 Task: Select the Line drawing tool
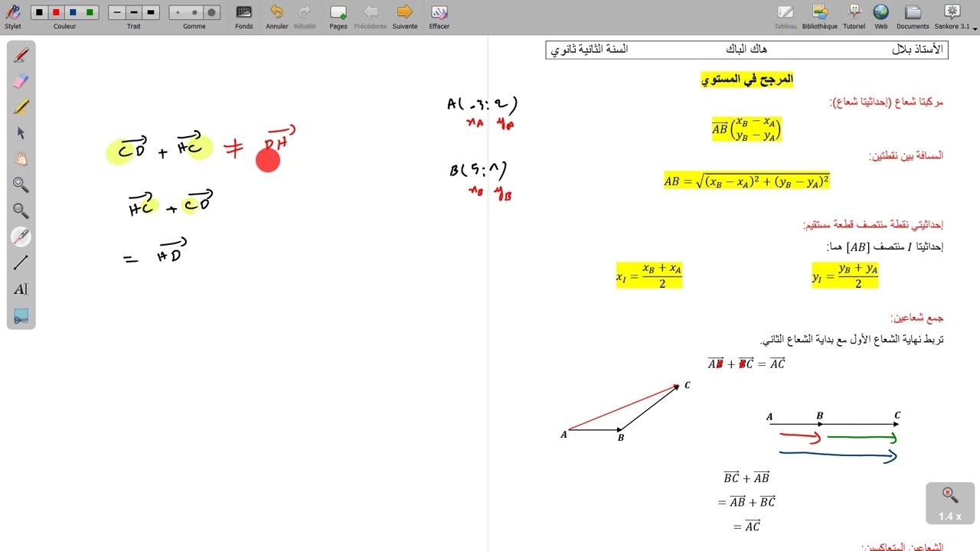pyautogui.click(x=21, y=263)
